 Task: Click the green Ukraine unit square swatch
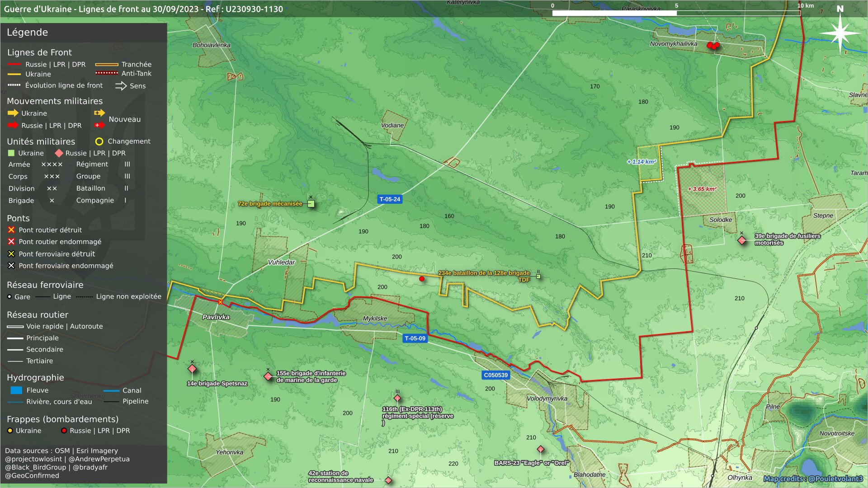(x=11, y=153)
